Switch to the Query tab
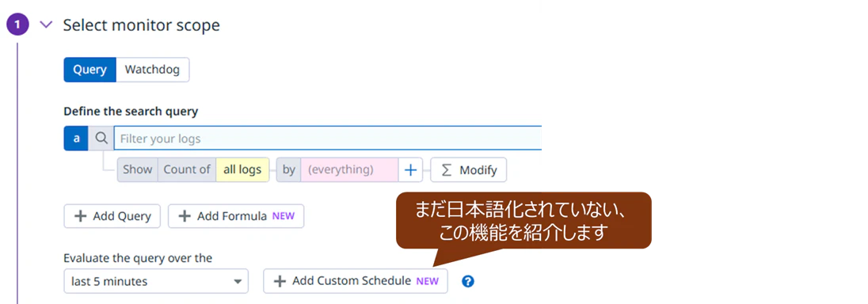The image size is (868, 304). pyautogui.click(x=89, y=70)
